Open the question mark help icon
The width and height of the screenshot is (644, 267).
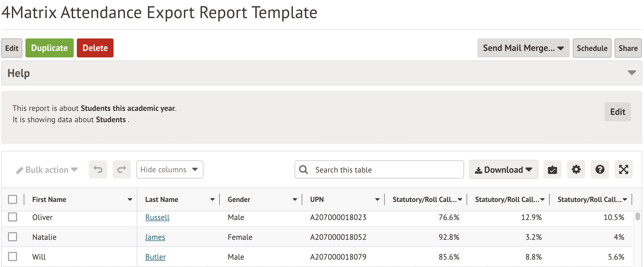coord(600,169)
